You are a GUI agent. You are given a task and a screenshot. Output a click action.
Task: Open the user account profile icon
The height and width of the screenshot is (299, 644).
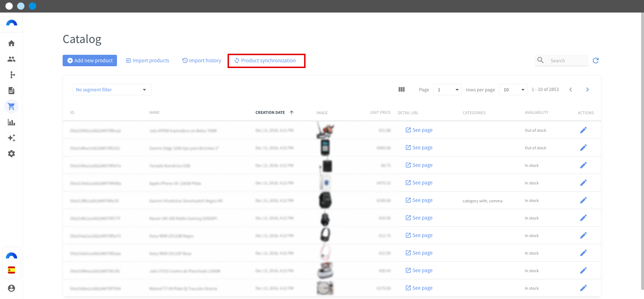pos(11,288)
